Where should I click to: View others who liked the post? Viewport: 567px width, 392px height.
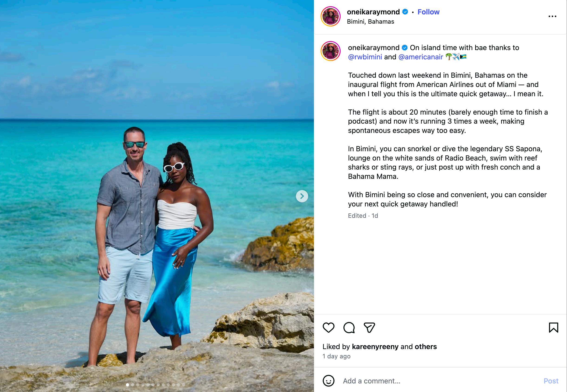426,347
